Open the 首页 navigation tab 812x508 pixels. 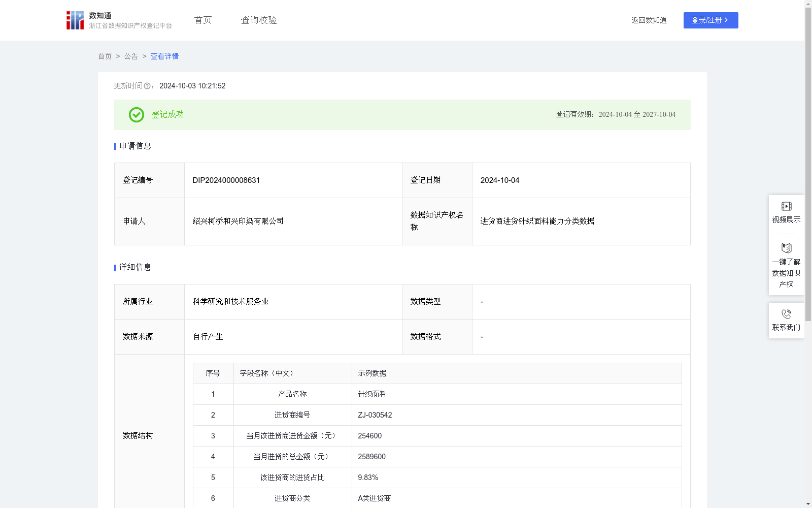click(203, 20)
